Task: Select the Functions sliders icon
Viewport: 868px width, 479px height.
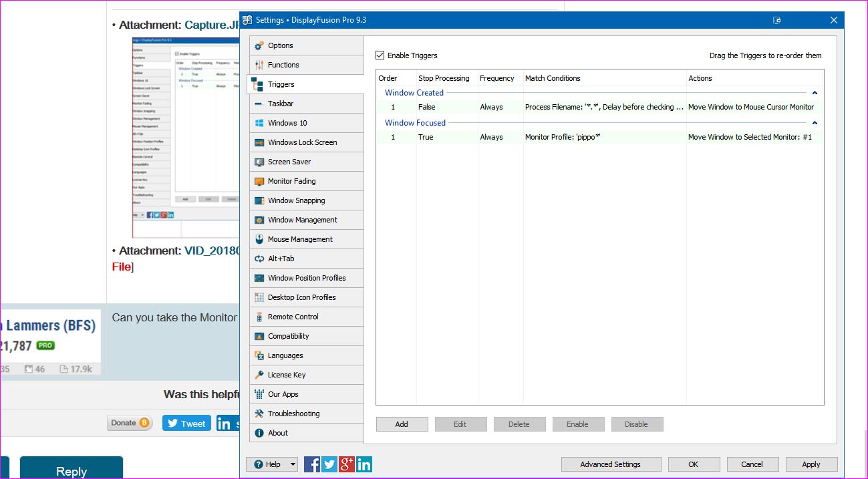Action: coord(259,65)
